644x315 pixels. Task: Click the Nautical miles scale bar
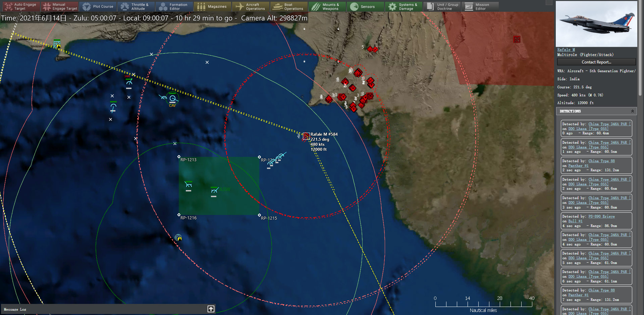[483, 304]
